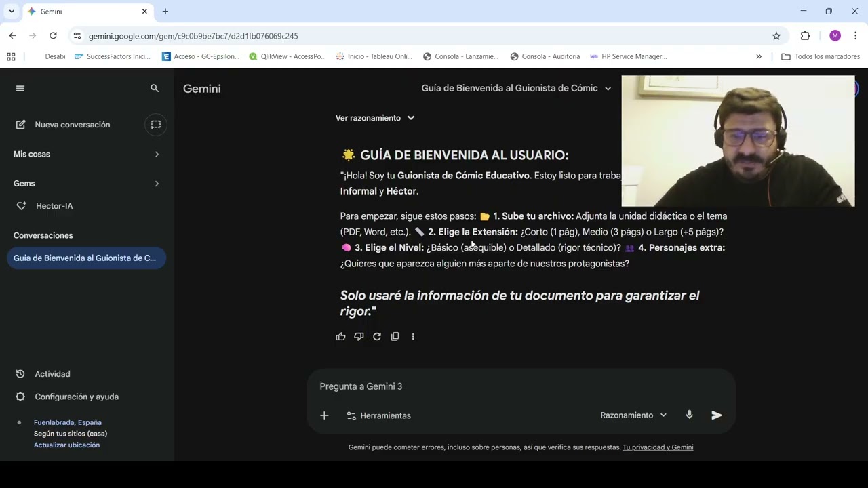Image resolution: width=868 pixels, height=488 pixels.
Task: Open the Chrome profile avatar M
Action: 835,36
